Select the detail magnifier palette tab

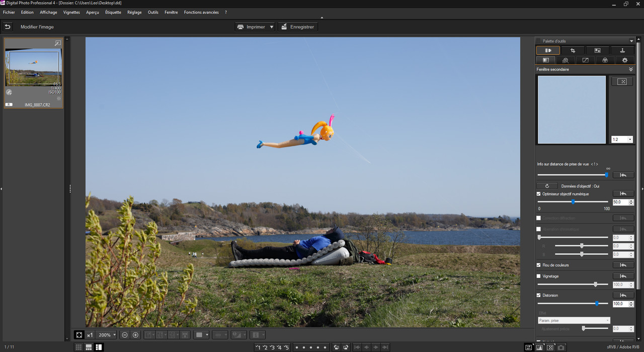point(566,60)
